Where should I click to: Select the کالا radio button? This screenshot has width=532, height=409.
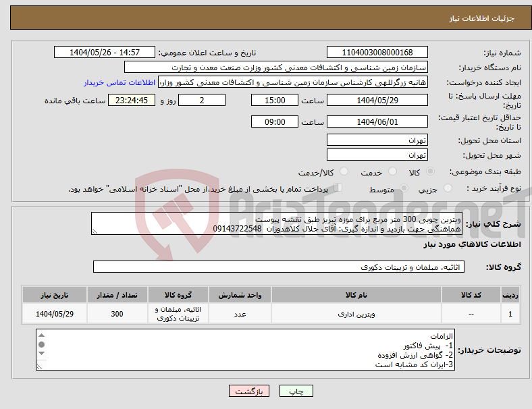tap(430, 171)
